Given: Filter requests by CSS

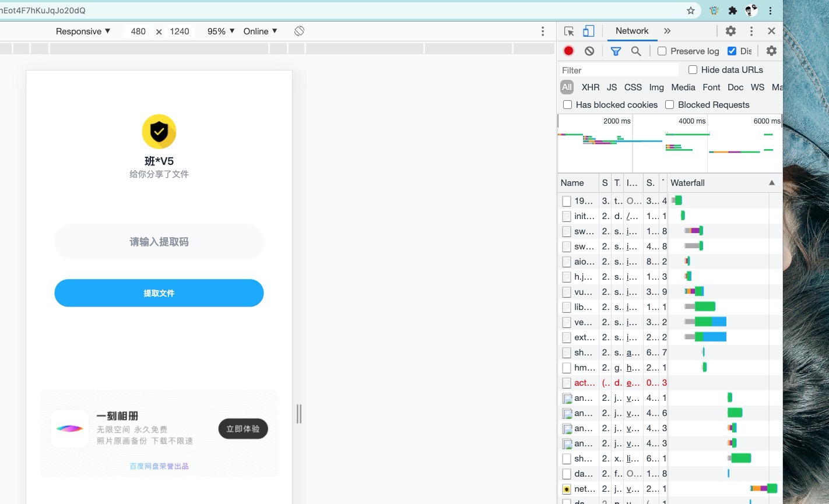Looking at the screenshot, I should point(633,87).
